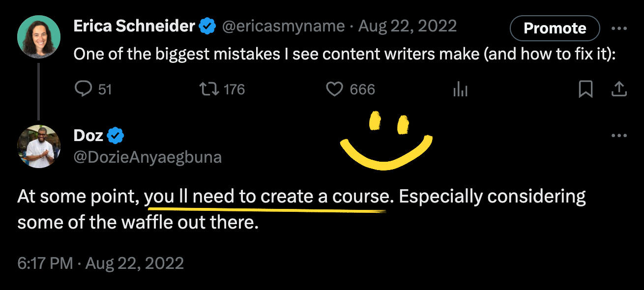Open the Doz display name link
644x290 pixels.
click(88, 135)
